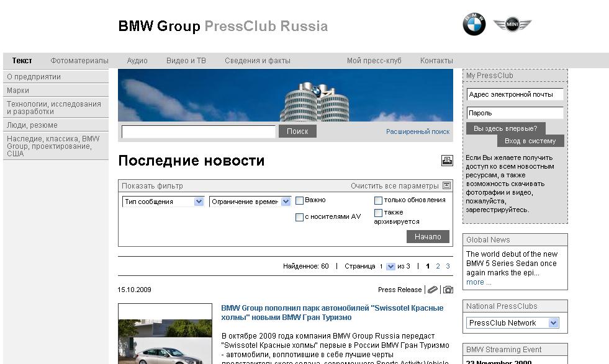This screenshot has height=364, width=609.
Task: Click the Последние новости heading
Action: tap(191, 161)
